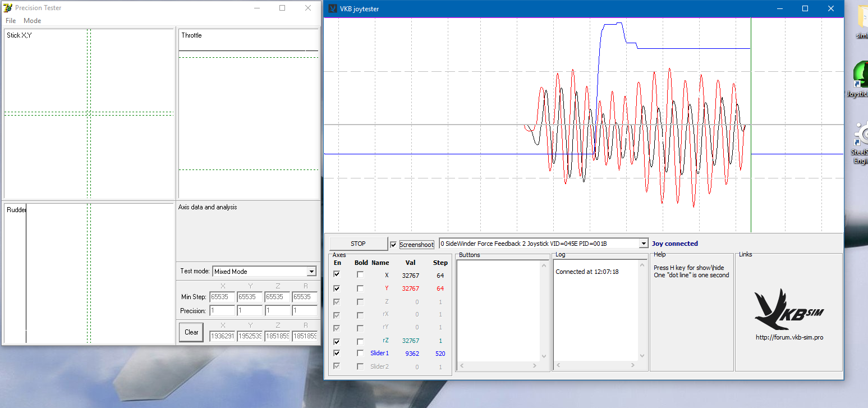The height and width of the screenshot is (408, 868).
Task: Enable Bold for the Y axis
Action: (x=360, y=288)
